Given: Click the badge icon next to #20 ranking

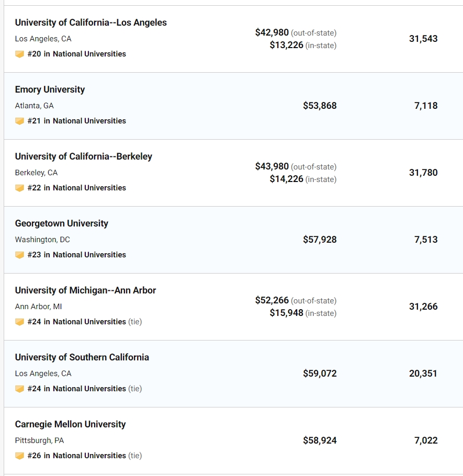Looking at the screenshot, I should (19, 54).
